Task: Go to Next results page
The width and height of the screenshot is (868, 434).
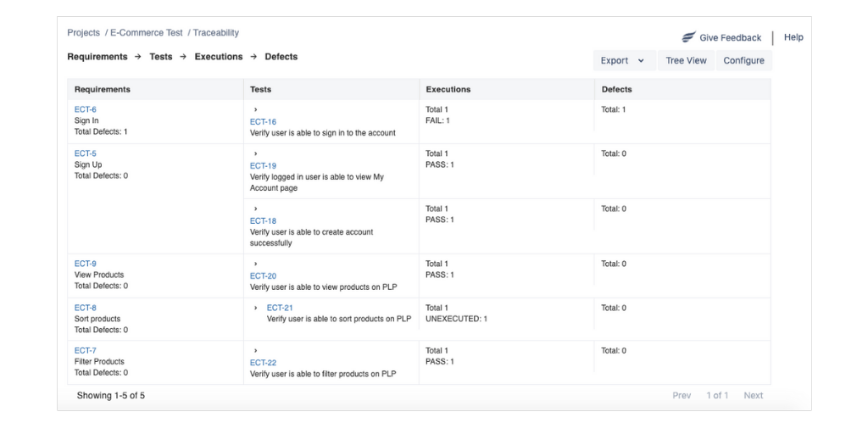Action: click(x=753, y=396)
